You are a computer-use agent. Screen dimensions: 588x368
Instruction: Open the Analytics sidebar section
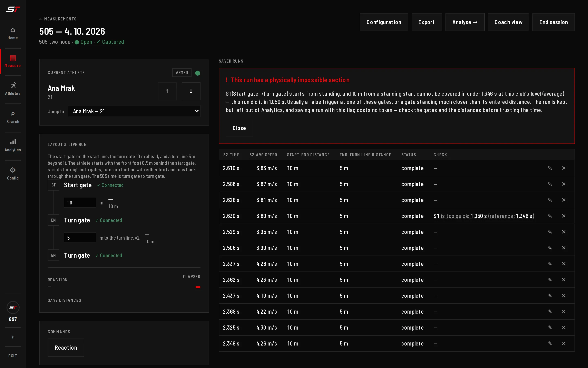[x=13, y=145]
